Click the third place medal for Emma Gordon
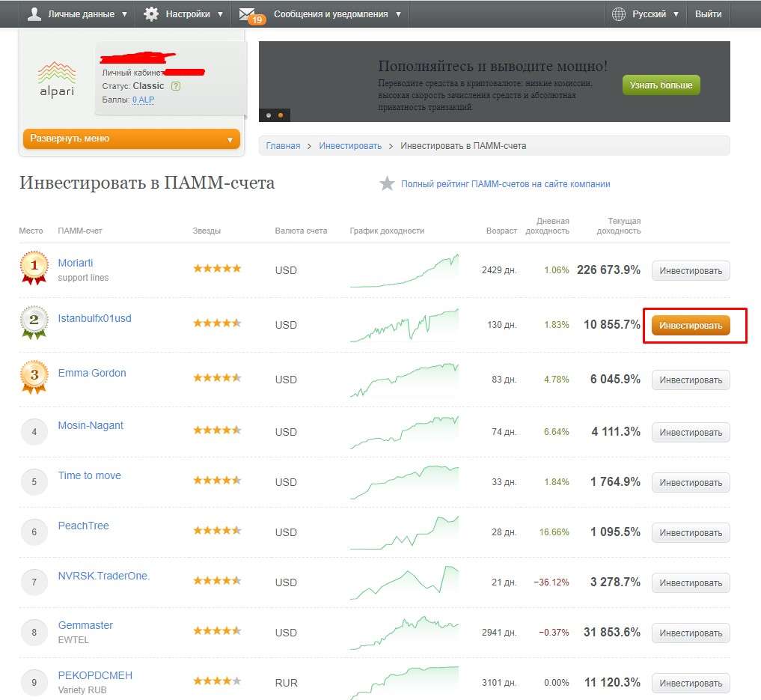Screen dimensions: 761x700 point(34,377)
